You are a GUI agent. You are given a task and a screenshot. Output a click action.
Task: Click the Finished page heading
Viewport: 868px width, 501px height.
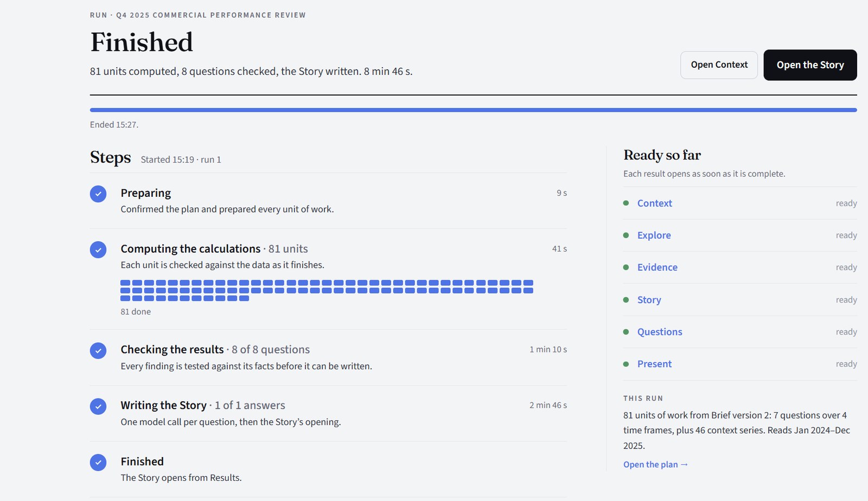142,42
